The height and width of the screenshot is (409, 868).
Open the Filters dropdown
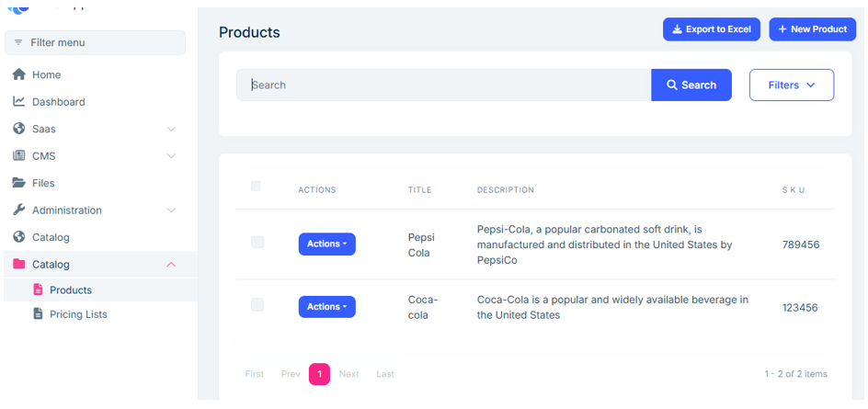(x=791, y=85)
